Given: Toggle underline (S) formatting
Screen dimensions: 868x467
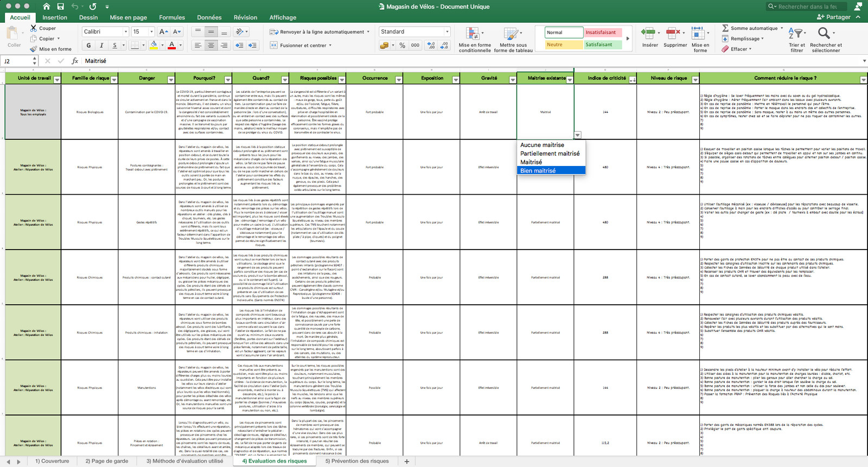Looking at the screenshot, I should tap(114, 46).
